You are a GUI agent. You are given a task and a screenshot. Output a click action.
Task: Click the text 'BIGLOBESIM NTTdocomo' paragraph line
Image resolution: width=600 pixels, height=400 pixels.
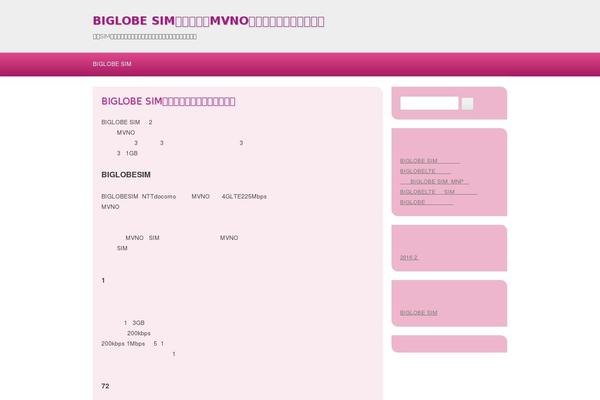click(184, 196)
